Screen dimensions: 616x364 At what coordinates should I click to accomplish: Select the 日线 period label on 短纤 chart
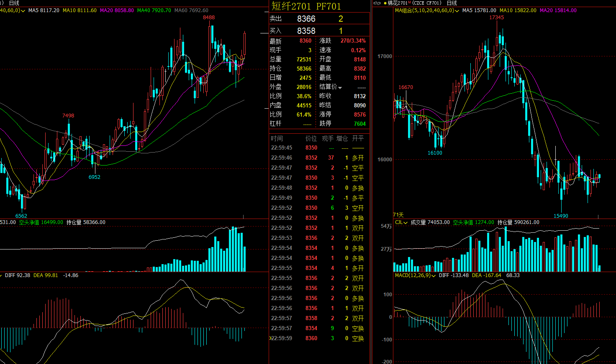click(x=14, y=3)
